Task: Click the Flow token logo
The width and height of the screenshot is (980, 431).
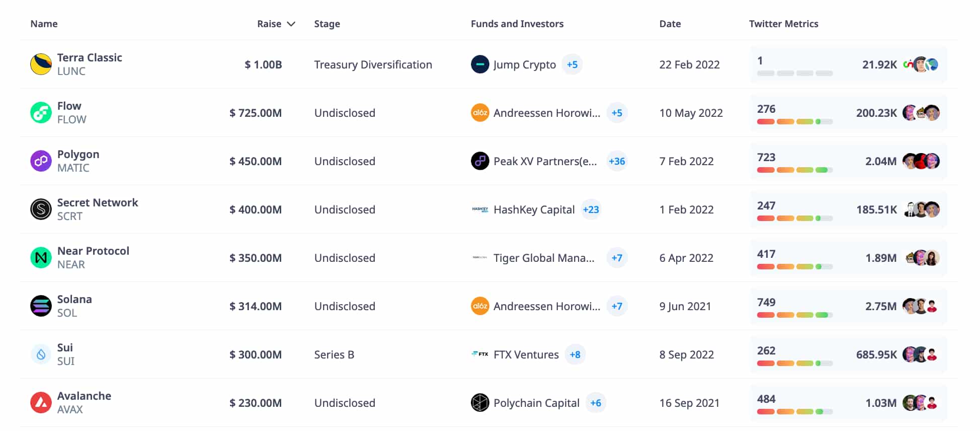Action: tap(41, 113)
